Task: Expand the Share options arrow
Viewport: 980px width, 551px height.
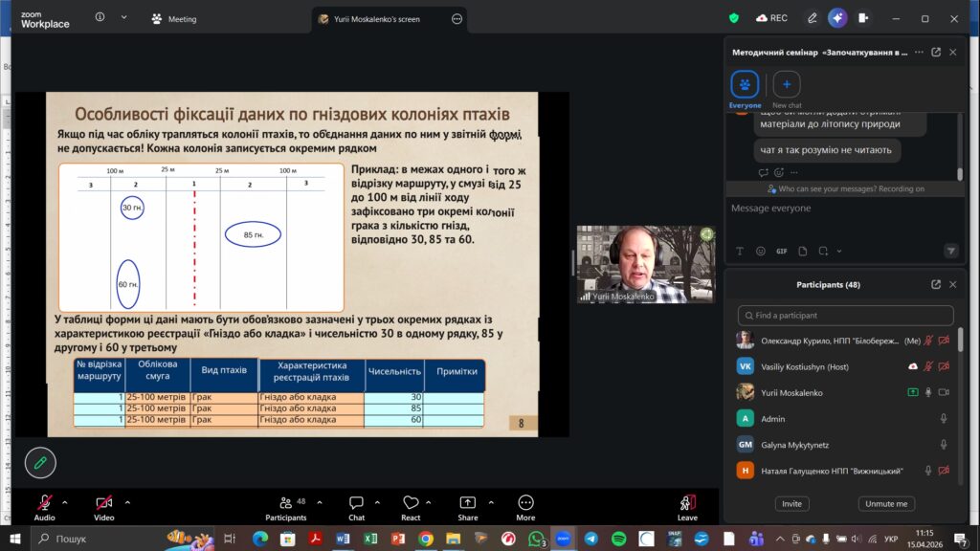Action: [489, 501]
